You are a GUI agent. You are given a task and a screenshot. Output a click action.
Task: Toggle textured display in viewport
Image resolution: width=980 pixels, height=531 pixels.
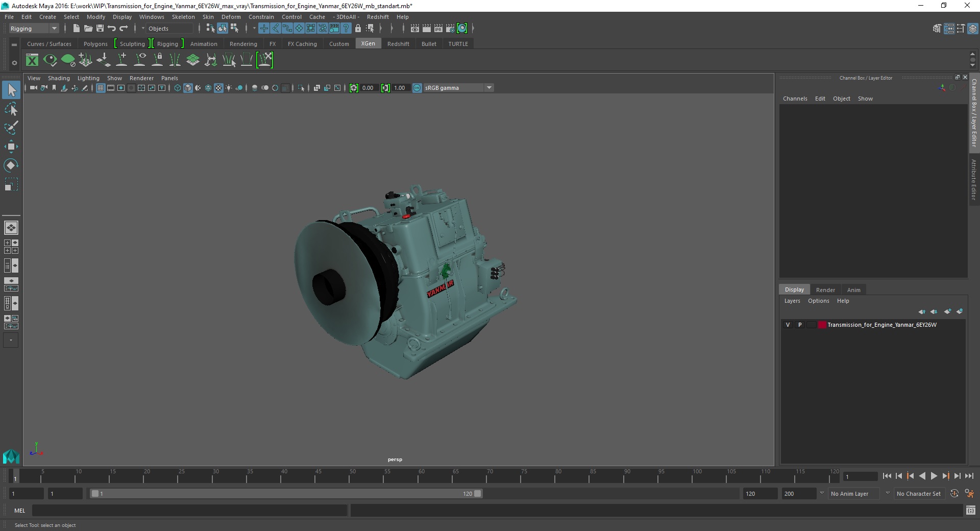218,88
